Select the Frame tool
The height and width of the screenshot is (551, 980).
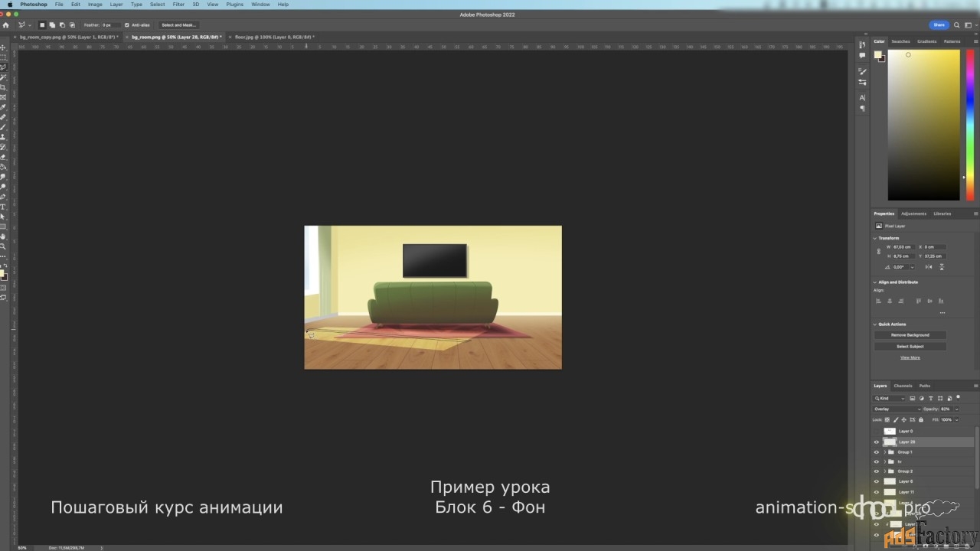tap(3, 96)
